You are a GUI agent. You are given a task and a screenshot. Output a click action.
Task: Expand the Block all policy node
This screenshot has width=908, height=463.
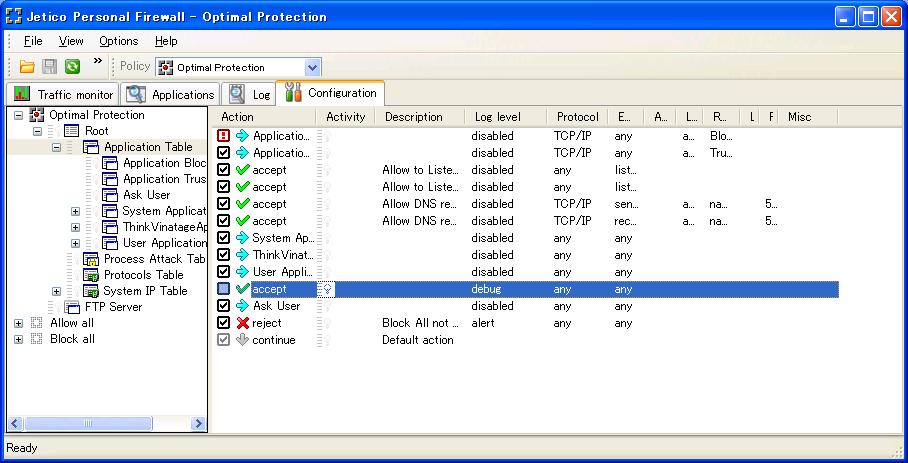pyautogui.click(x=19, y=339)
